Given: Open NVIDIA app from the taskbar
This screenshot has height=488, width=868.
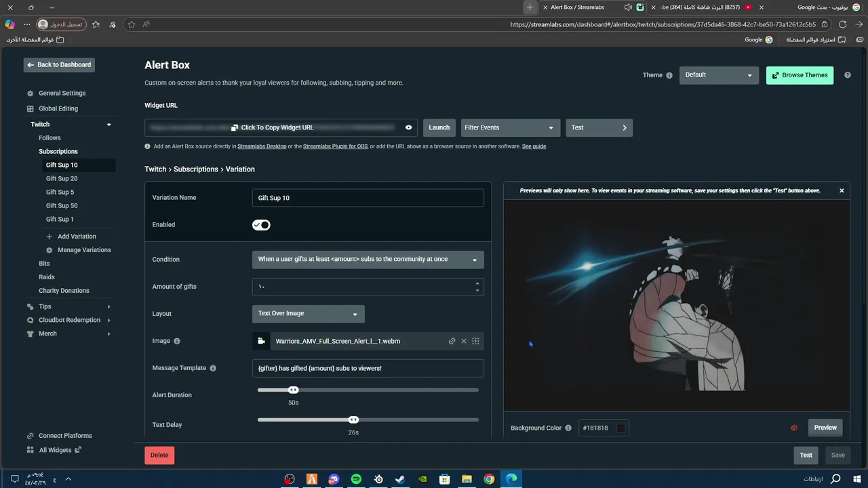Looking at the screenshot, I should tap(422, 479).
